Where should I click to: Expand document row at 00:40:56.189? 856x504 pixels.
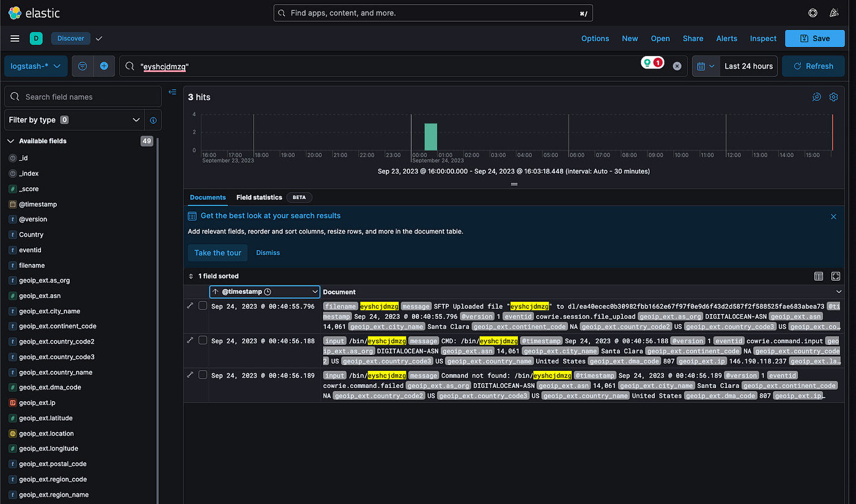[190, 374]
